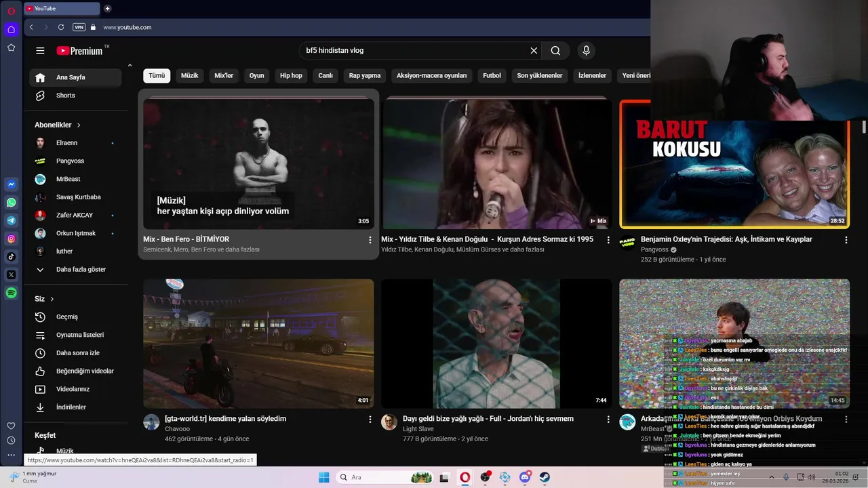Open Discord from the taskbar
The width and height of the screenshot is (868, 488).
(x=525, y=477)
